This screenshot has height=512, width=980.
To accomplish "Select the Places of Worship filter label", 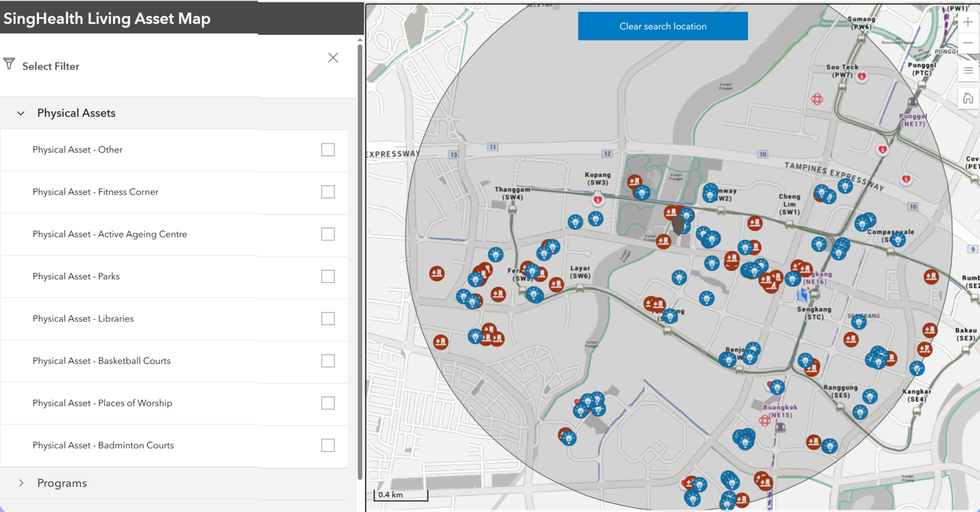I will pos(102,403).
